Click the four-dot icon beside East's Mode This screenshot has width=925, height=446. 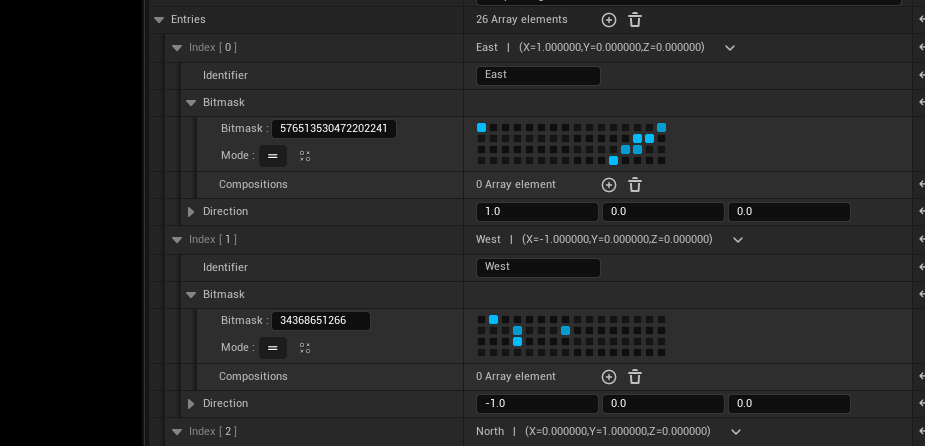coord(305,156)
